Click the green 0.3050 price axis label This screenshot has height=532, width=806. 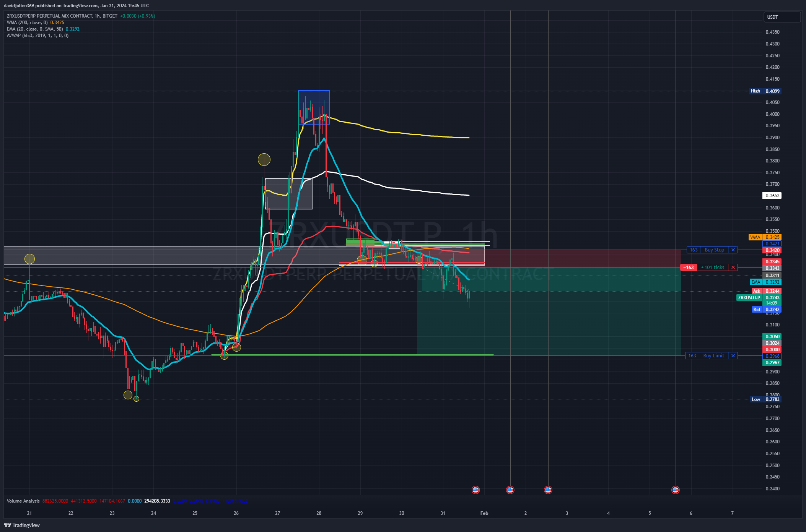(x=772, y=337)
